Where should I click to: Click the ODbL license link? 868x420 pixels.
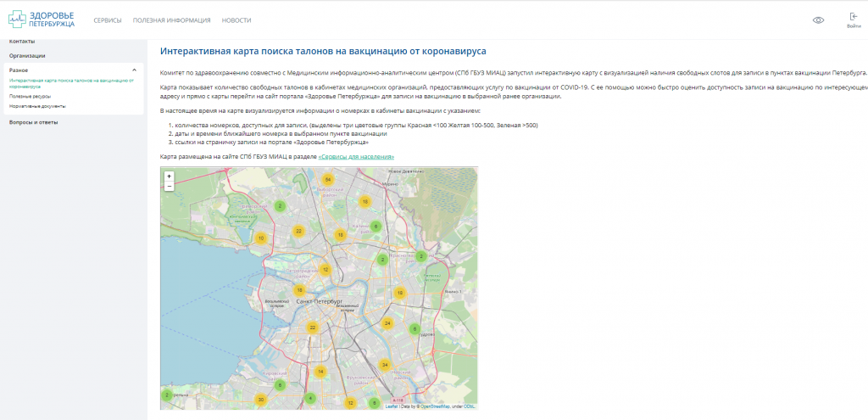[x=470, y=406]
